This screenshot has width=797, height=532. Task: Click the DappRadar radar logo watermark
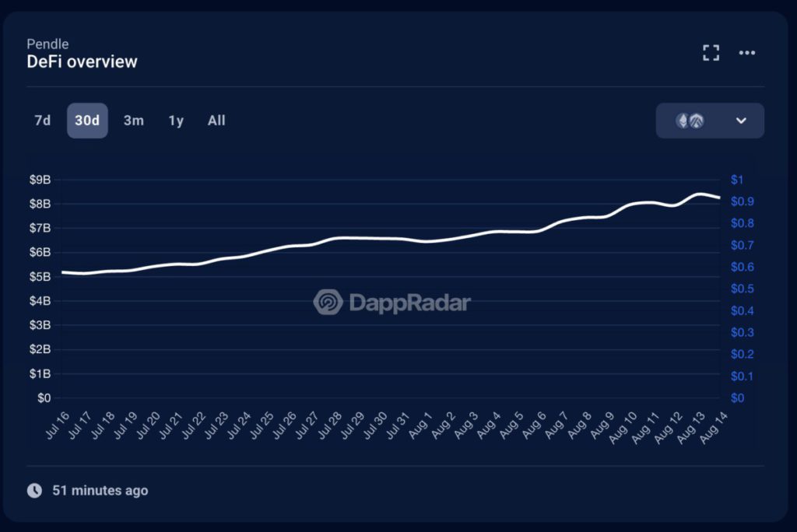328,302
